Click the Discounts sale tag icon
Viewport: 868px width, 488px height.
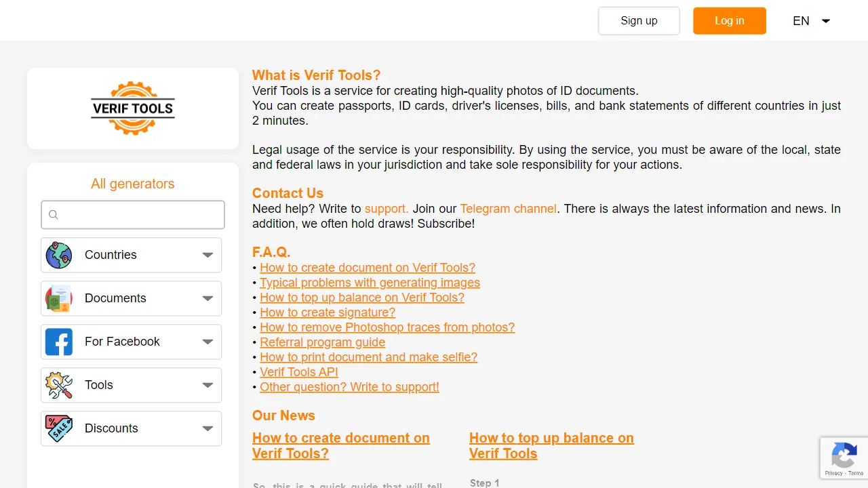(59, 428)
